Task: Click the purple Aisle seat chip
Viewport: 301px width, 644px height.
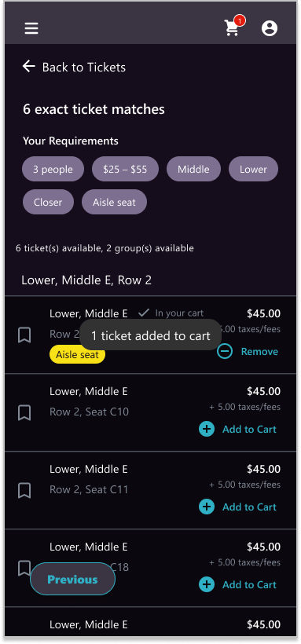Action: 114,202
